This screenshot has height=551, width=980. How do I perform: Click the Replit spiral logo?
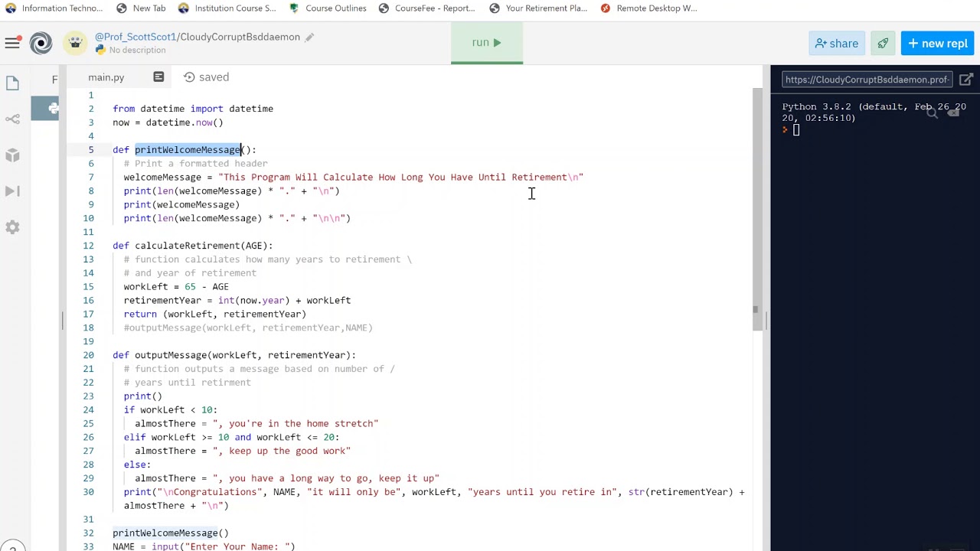pos(41,43)
